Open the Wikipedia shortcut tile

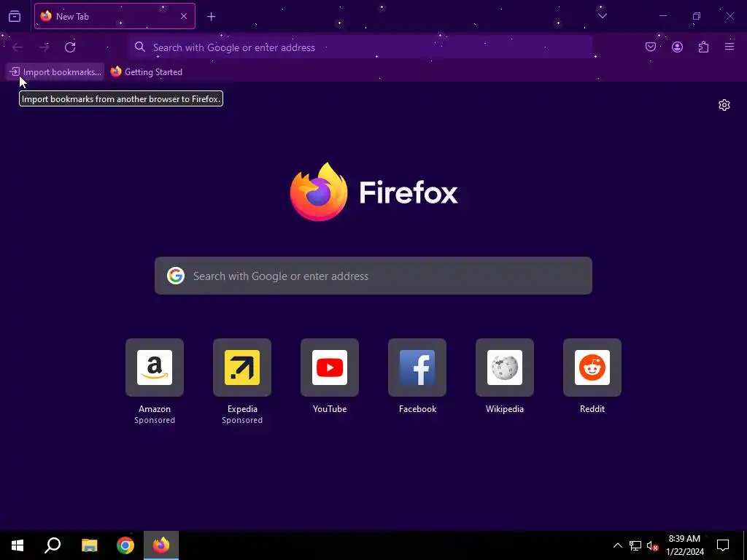pos(505,367)
